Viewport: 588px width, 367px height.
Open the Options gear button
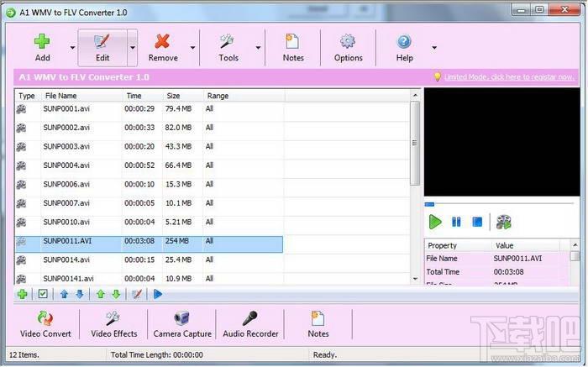tap(349, 48)
